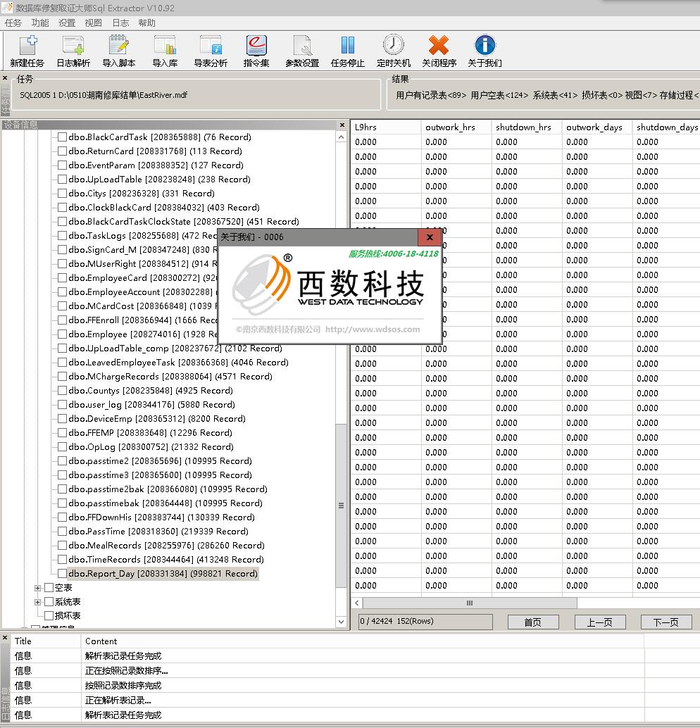Screen dimensions: 700x728
Task: Open the 指令集 command set icon
Action: pyautogui.click(x=256, y=51)
